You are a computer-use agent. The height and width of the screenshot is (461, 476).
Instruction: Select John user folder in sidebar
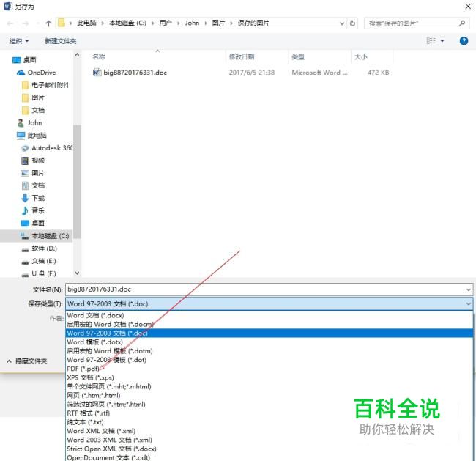pos(30,123)
